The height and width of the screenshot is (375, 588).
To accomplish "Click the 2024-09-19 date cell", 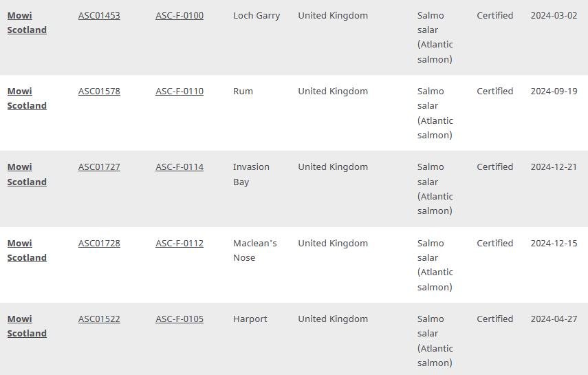I will click(x=554, y=91).
